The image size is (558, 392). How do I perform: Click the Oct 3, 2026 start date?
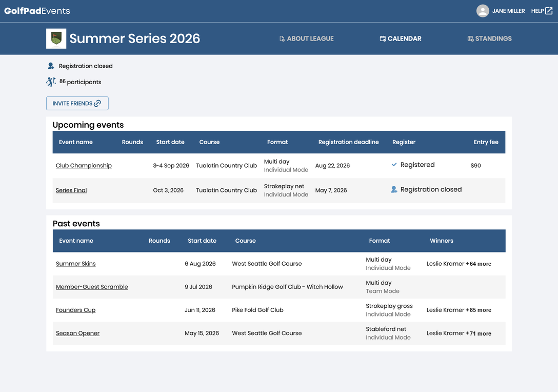[x=168, y=190]
